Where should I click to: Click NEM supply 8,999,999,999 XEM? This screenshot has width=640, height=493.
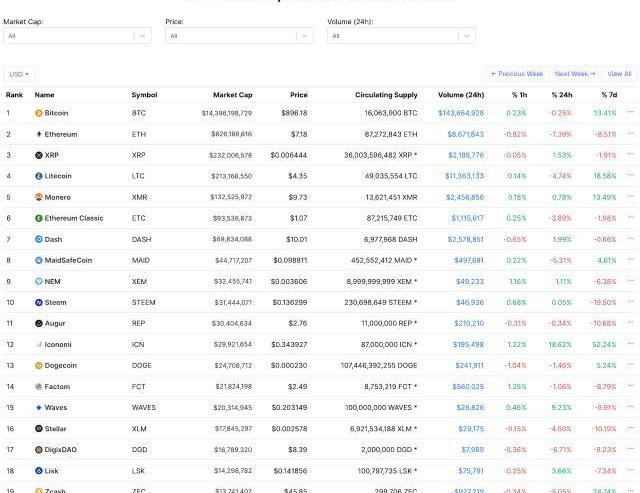382,281
